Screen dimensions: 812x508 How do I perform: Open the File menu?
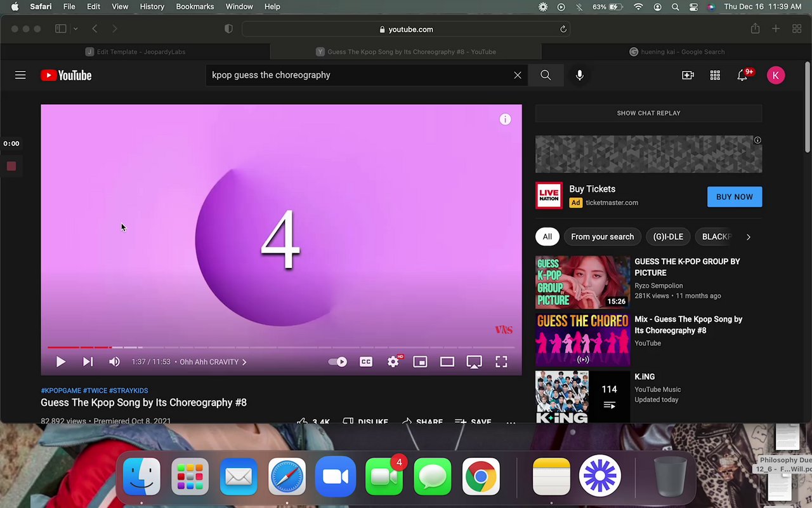click(69, 6)
